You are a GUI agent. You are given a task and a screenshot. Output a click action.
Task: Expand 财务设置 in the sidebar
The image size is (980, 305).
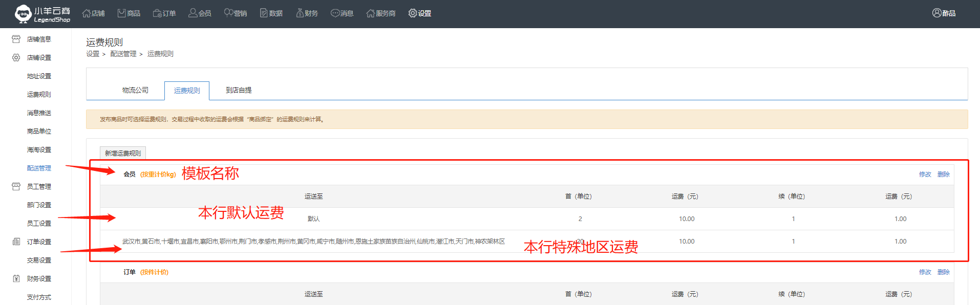pyautogui.click(x=38, y=279)
